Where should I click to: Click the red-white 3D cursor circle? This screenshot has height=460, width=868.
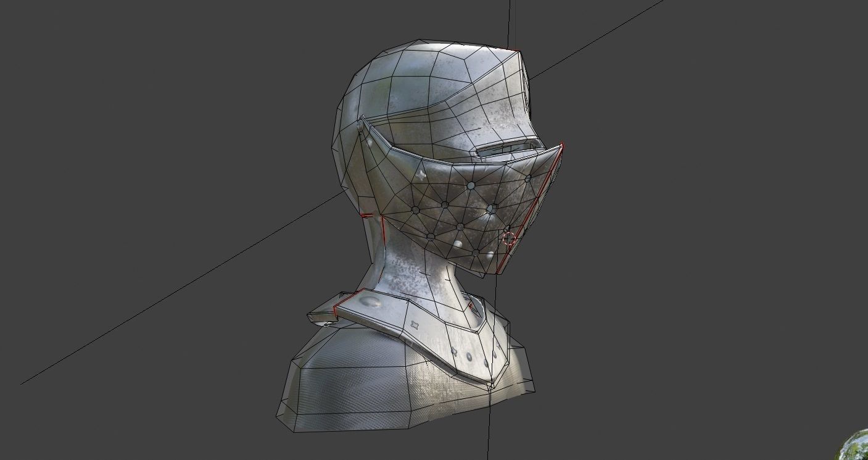pyautogui.click(x=509, y=238)
